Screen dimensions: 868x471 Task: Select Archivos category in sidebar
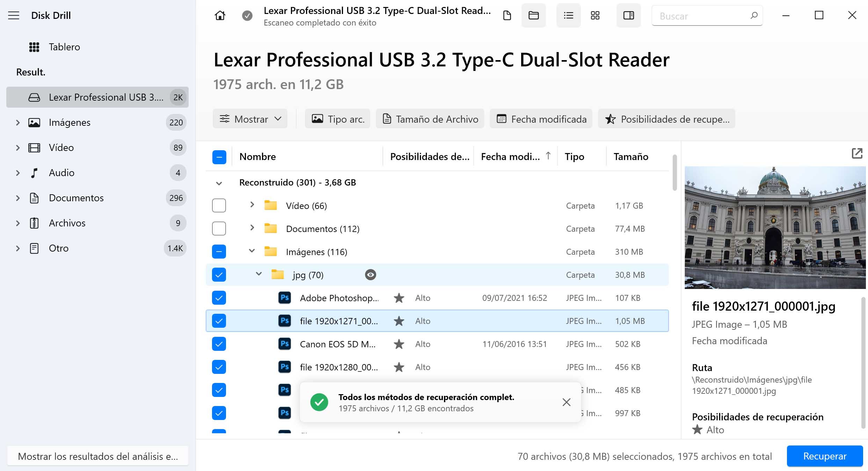click(x=97, y=223)
